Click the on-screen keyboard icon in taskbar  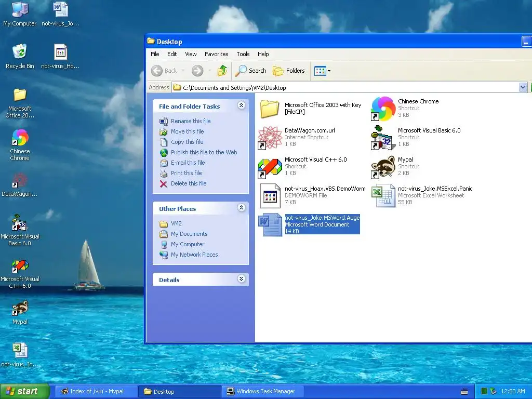point(464,392)
